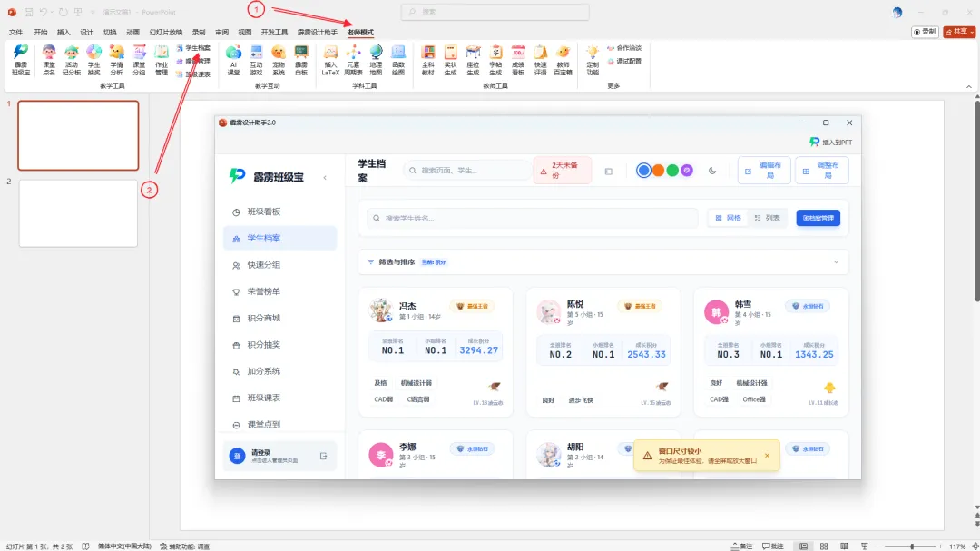This screenshot has width=980, height=551.
Task: Open 全科教材 tool
Action: (428, 60)
